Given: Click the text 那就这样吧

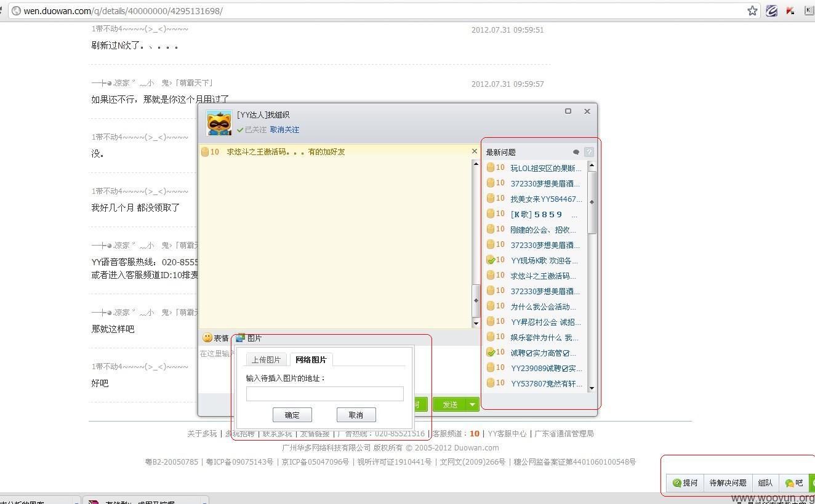Looking at the screenshot, I should coord(113,329).
